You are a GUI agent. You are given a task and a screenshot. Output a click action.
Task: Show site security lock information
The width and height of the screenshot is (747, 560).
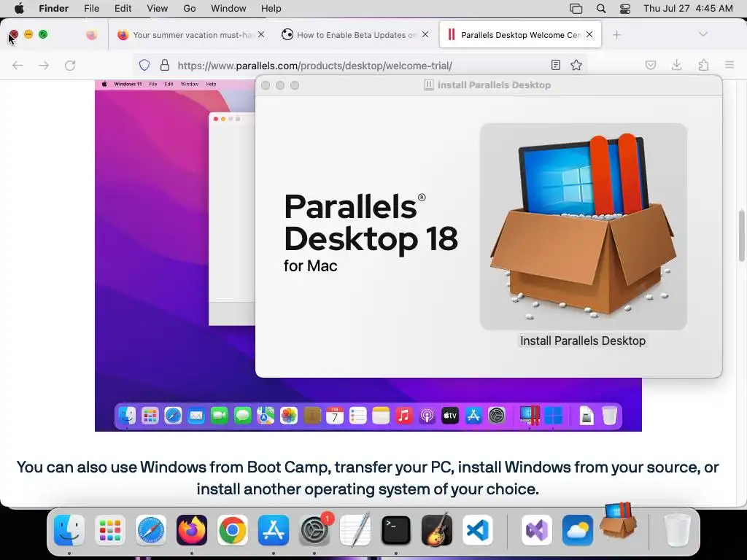click(165, 65)
